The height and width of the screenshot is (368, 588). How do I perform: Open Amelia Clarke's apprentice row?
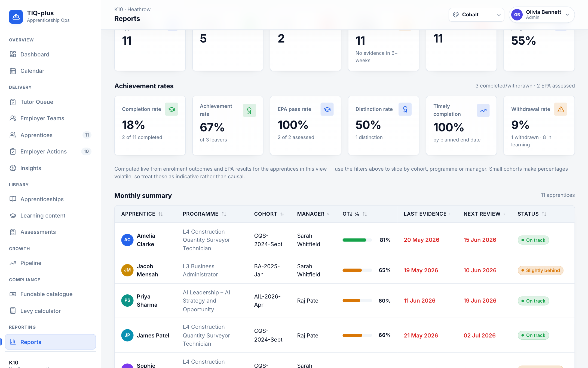345,240
